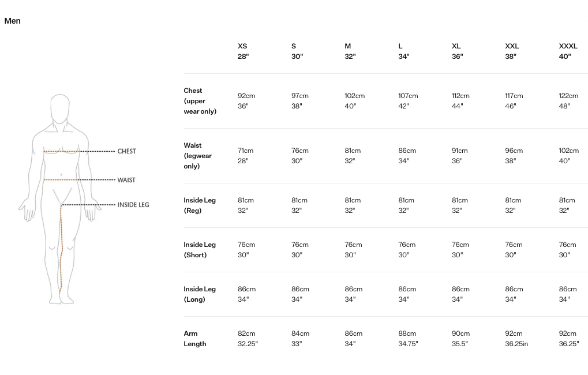The image size is (588, 375).
Task: Click the 71cm waist value for XS
Action: click(x=245, y=151)
